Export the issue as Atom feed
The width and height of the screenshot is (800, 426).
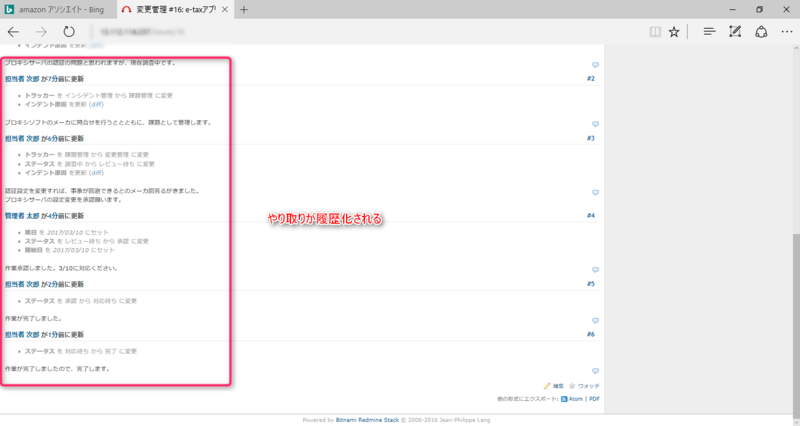(572, 399)
